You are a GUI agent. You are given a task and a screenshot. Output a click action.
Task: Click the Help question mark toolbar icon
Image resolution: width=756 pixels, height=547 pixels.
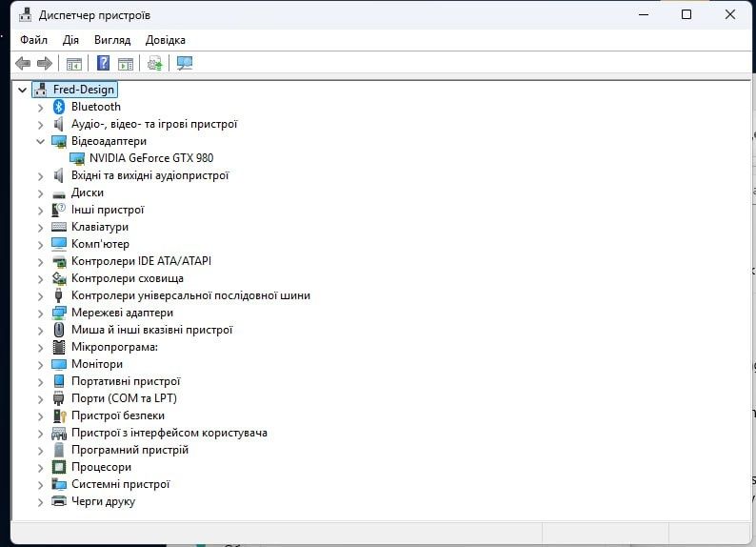(x=103, y=63)
